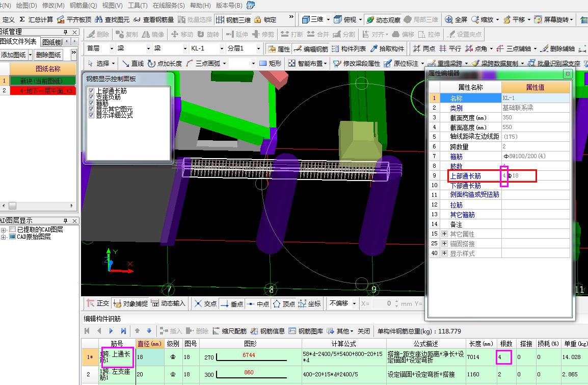Click 关闭 in rebar editor toolbar
Viewport: 588px width, 385px height.
363,331
